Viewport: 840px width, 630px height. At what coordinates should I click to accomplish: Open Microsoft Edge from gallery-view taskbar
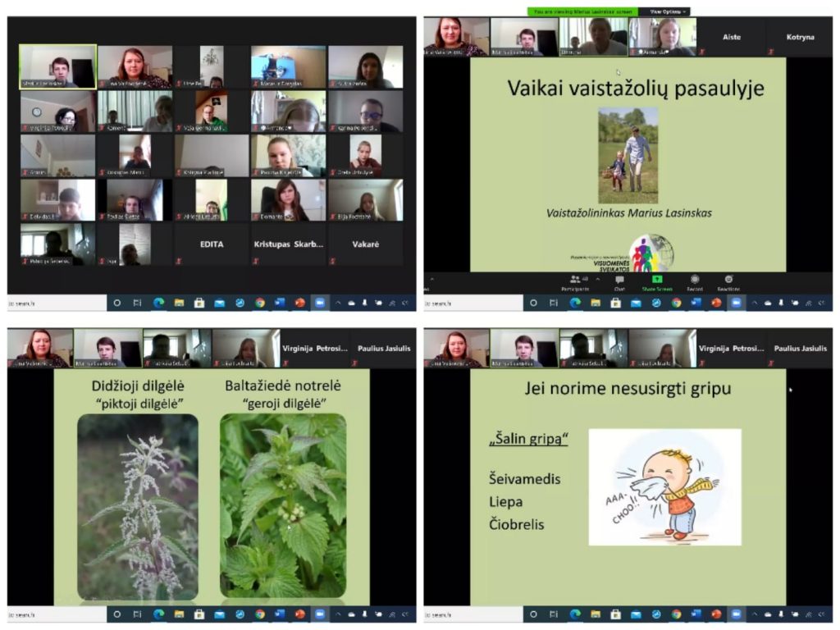158,304
